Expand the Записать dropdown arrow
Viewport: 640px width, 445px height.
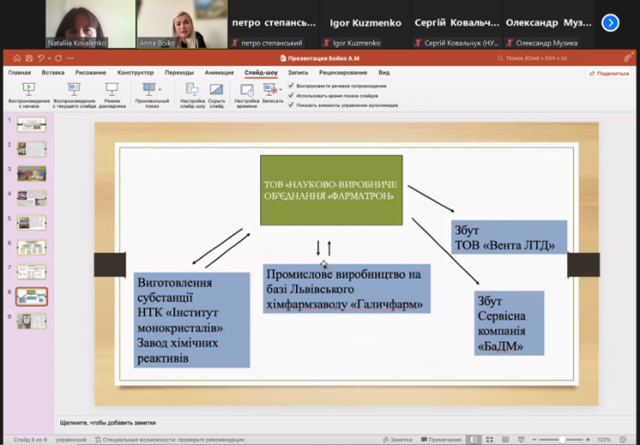[281, 90]
